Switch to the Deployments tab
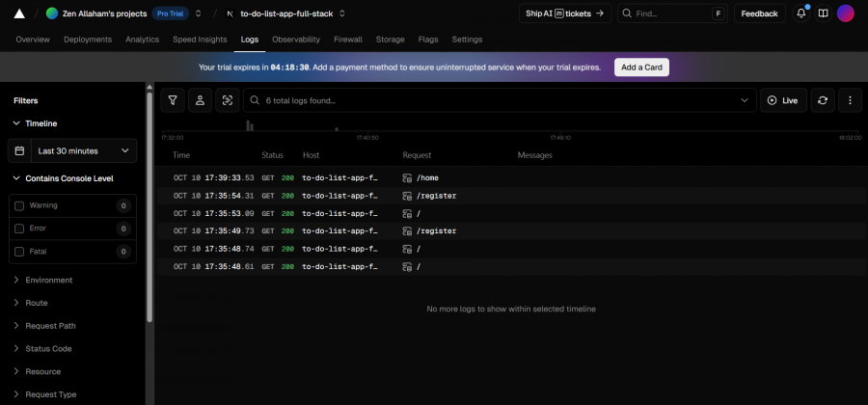 (87, 40)
